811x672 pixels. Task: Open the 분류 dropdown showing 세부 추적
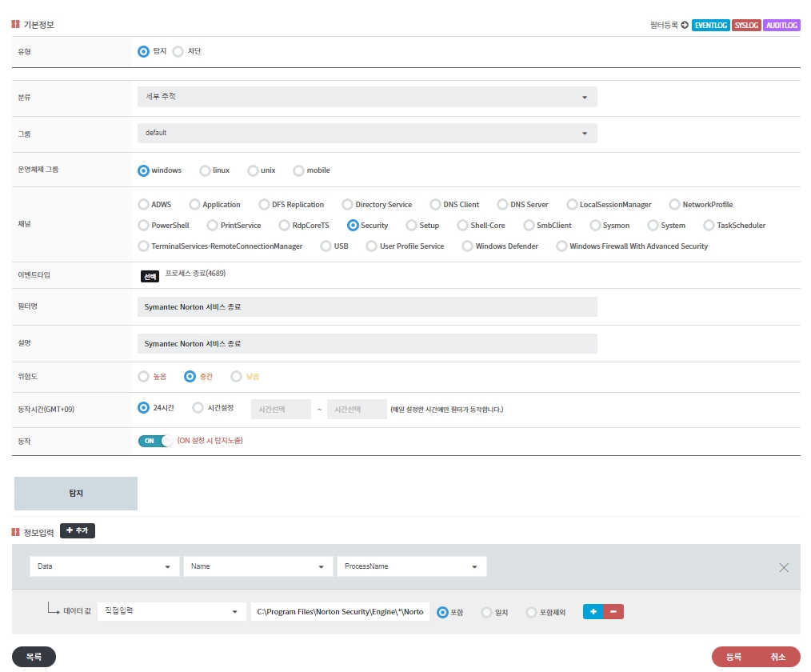click(x=367, y=97)
